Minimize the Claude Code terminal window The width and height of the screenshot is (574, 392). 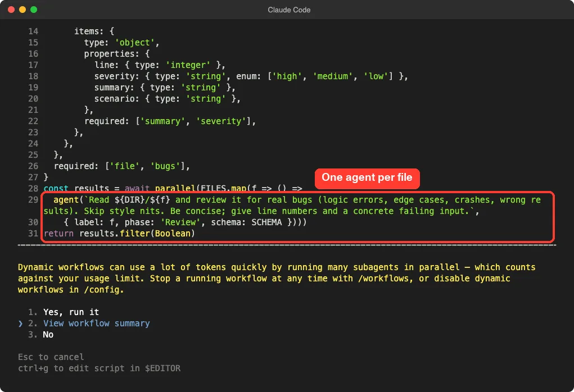pos(22,10)
